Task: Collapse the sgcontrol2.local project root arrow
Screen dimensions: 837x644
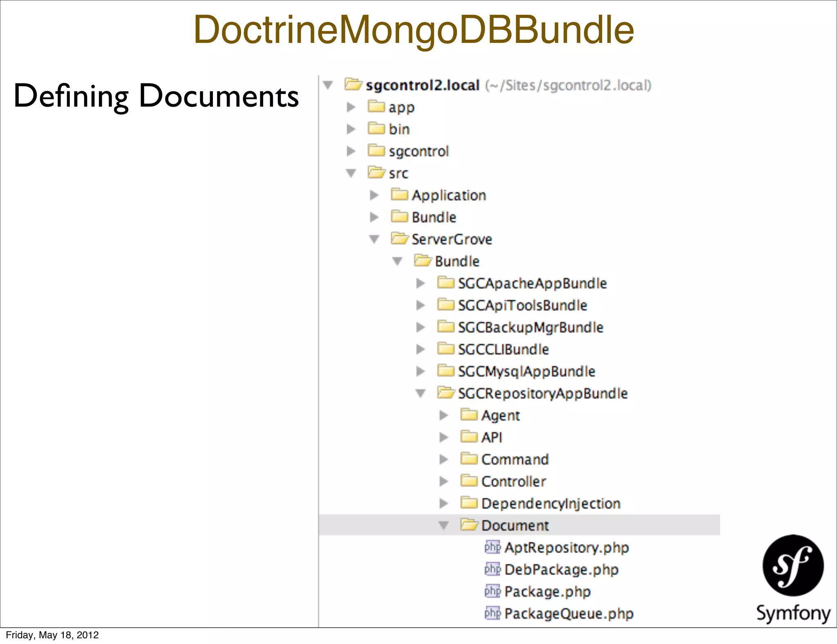Action: (328, 85)
